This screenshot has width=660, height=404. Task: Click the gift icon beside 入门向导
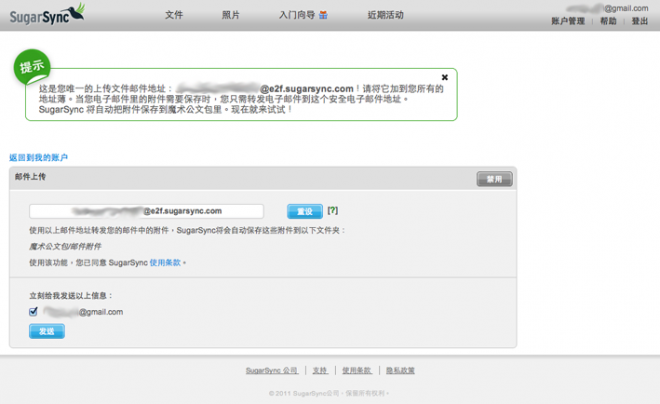pos(323,16)
